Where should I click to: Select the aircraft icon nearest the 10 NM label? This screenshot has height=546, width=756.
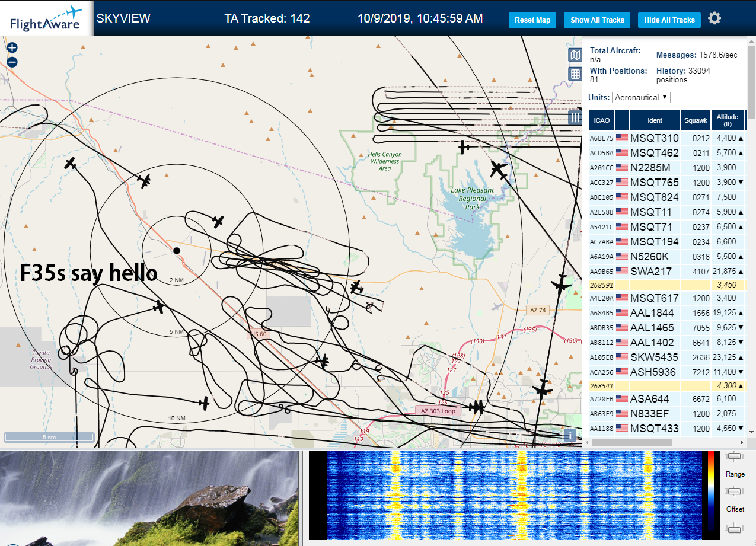pyautogui.click(x=204, y=404)
